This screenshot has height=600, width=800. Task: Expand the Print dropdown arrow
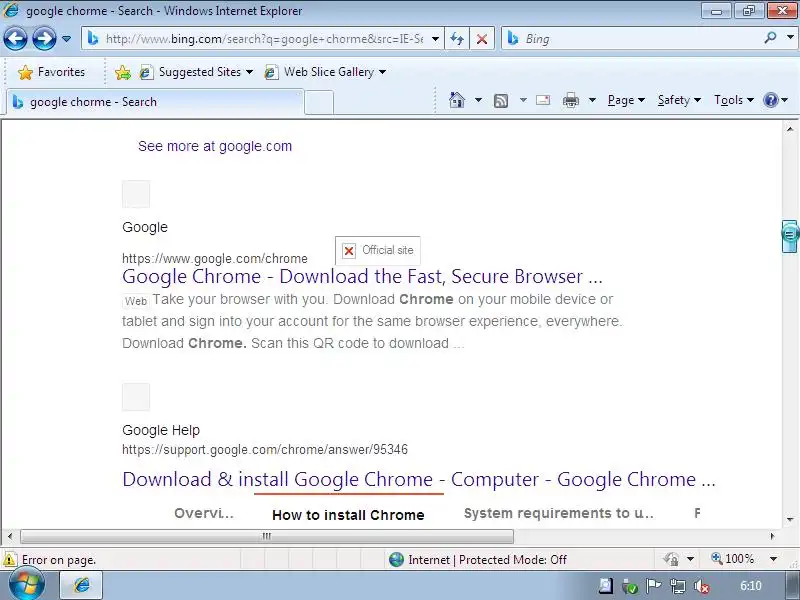[x=592, y=99]
